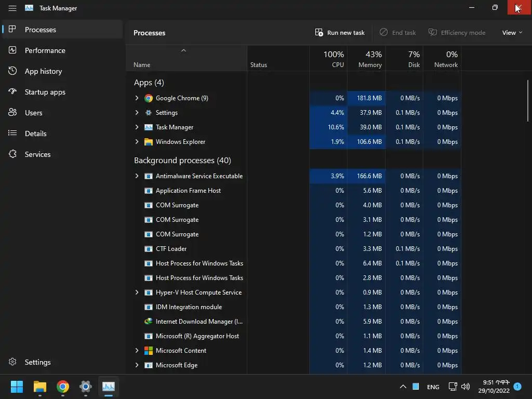Open the hamburger navigation menu
Image resolution: width=532 pixels, height=399 pixels.
point(12,8)
